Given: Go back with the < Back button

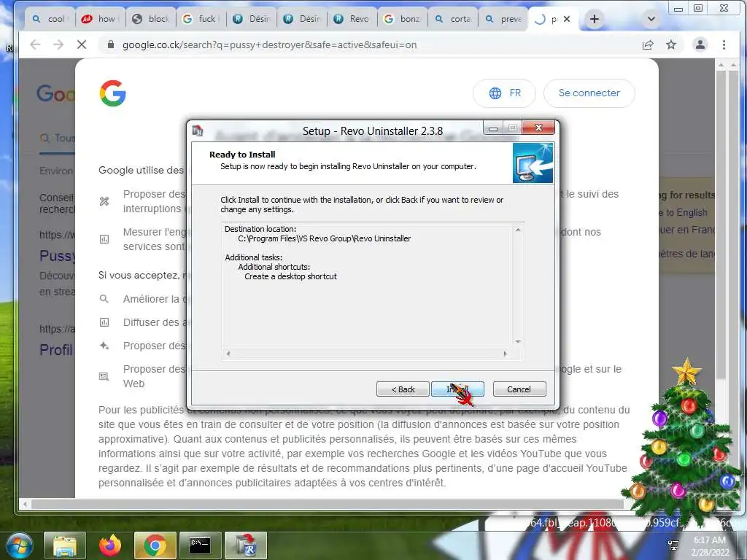Looking at the screenshot, I should click(x=403, y=389).
